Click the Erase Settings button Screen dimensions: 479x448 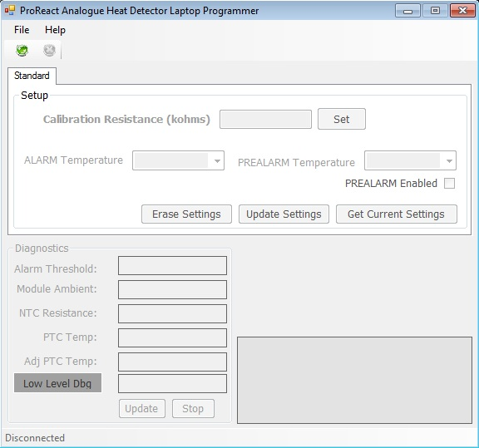[186, 214]
